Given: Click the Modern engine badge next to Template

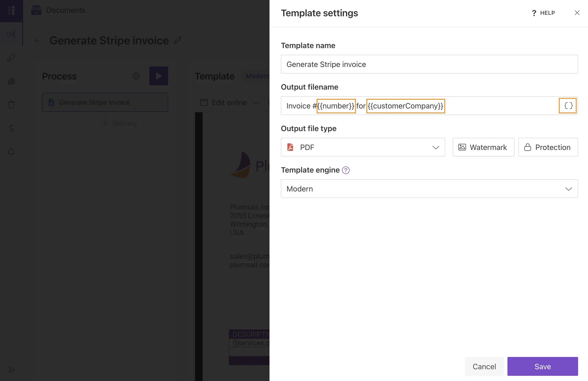Looking at the screenshot, I should tap(257, 76).
